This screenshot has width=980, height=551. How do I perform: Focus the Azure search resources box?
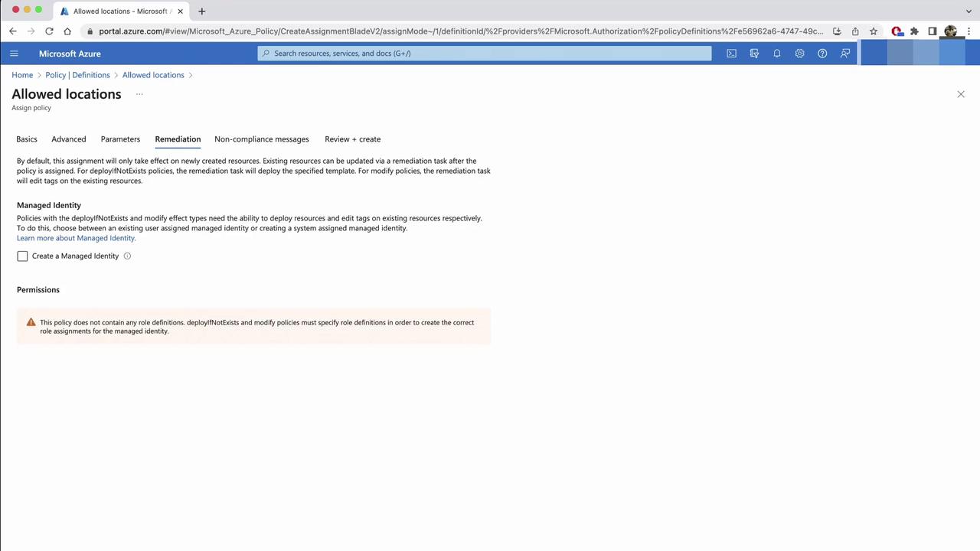tap(485, 54)
